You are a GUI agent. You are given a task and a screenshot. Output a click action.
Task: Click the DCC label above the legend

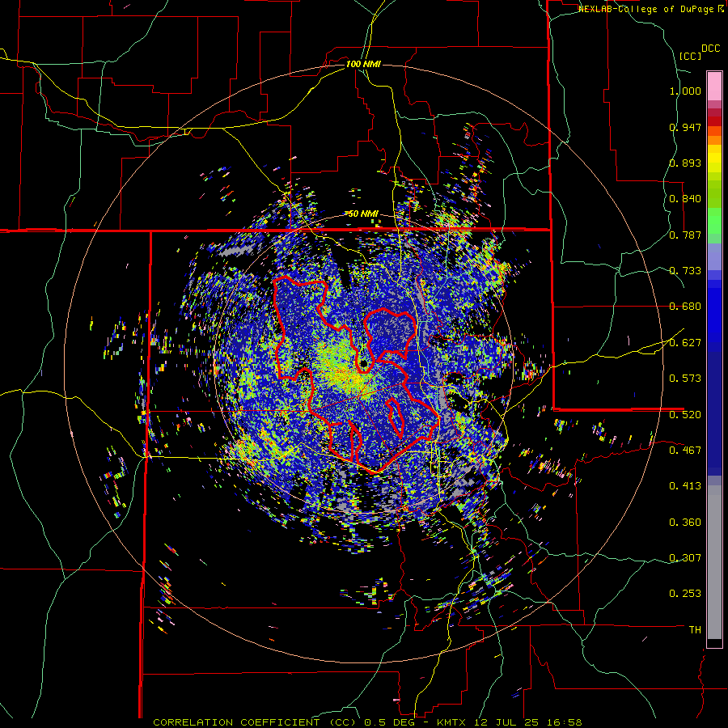(711, 49)
